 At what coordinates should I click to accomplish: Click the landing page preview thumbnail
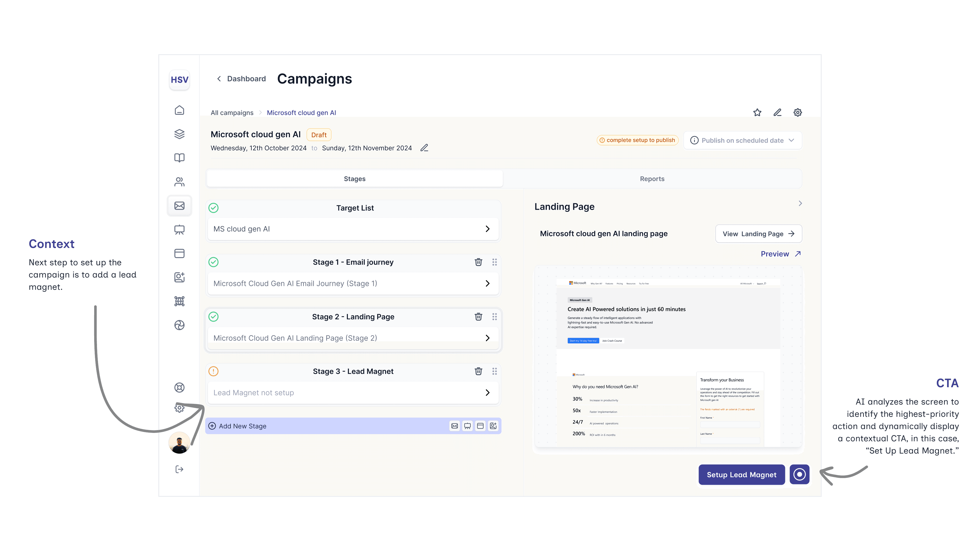coord(668,356)
